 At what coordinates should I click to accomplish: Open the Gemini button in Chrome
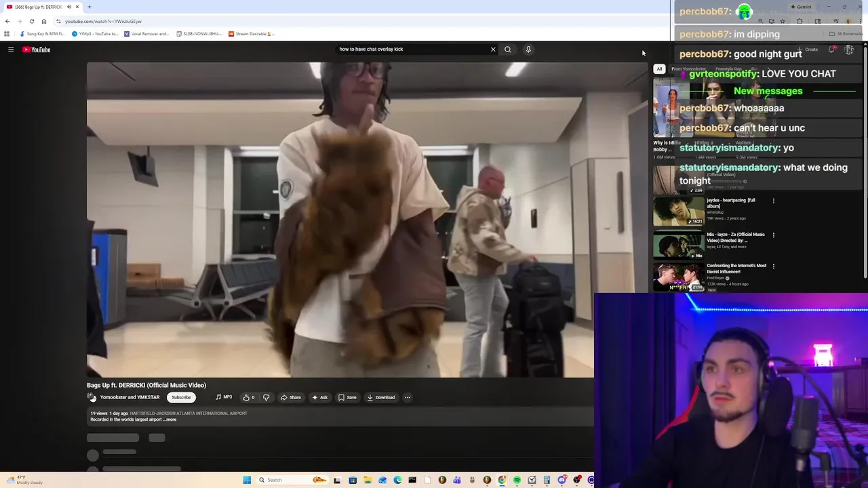pyautogui.click(x=802, y=7)
